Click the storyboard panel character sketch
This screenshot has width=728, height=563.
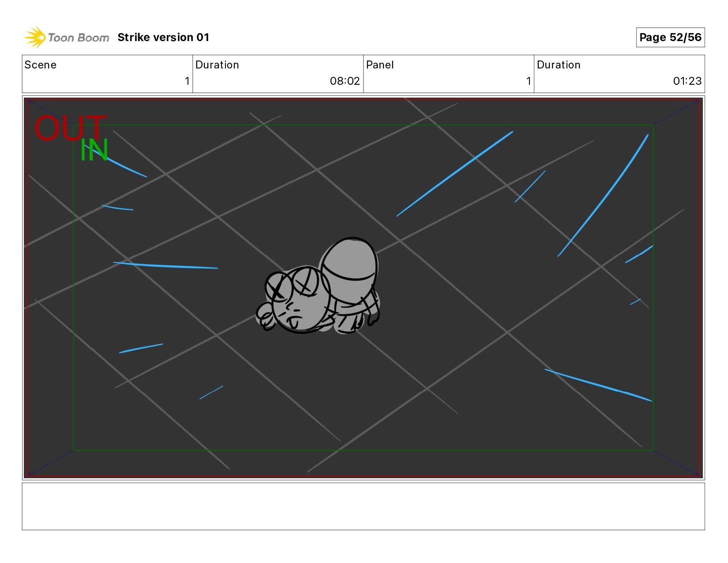pos(318,286)
